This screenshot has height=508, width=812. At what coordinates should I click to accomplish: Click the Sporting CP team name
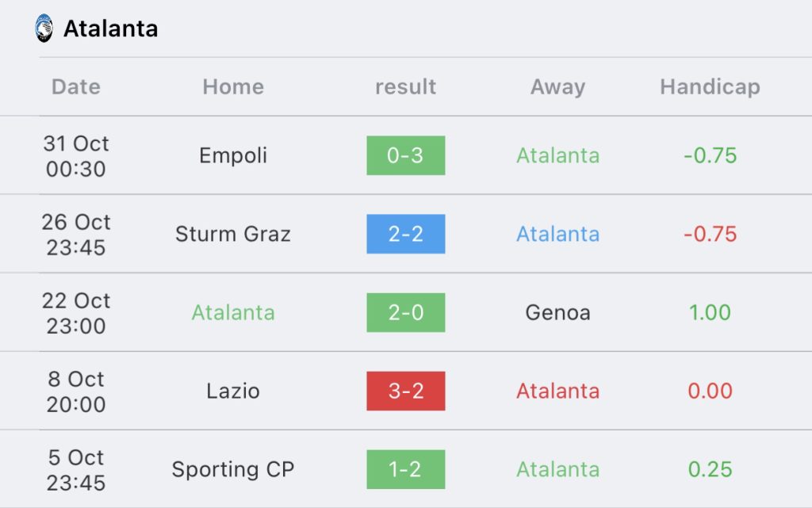coord(233,469)
